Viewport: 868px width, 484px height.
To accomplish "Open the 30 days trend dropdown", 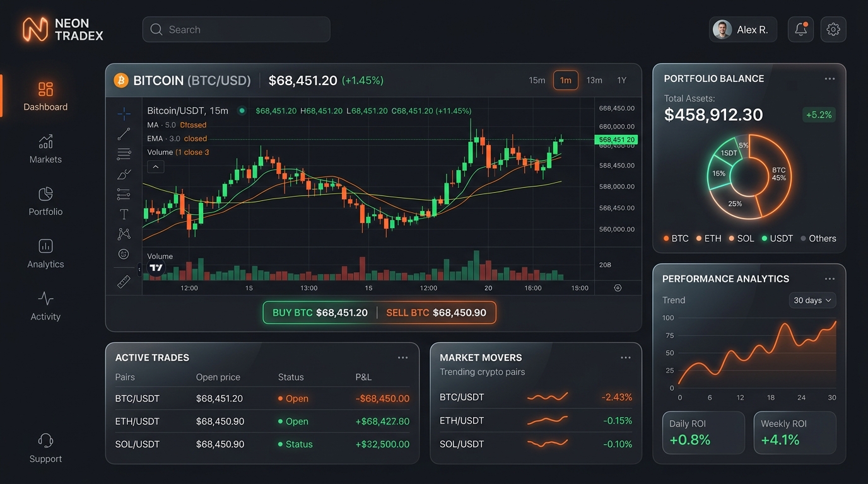I will (812, 301).
